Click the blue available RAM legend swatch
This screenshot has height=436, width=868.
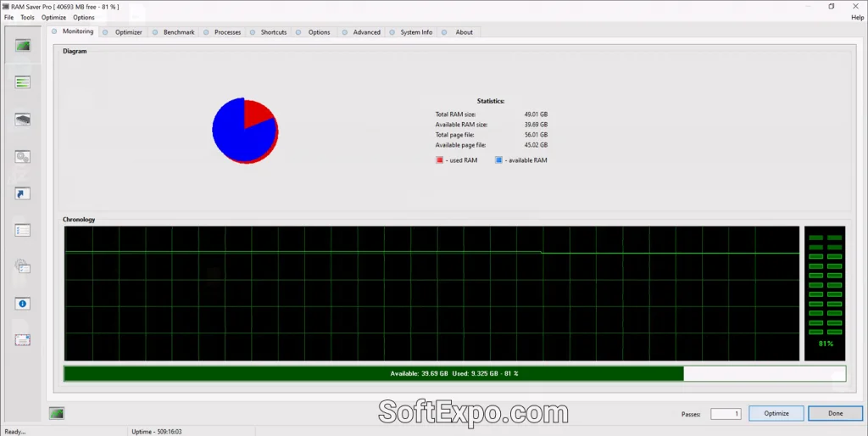click(498, 160)
